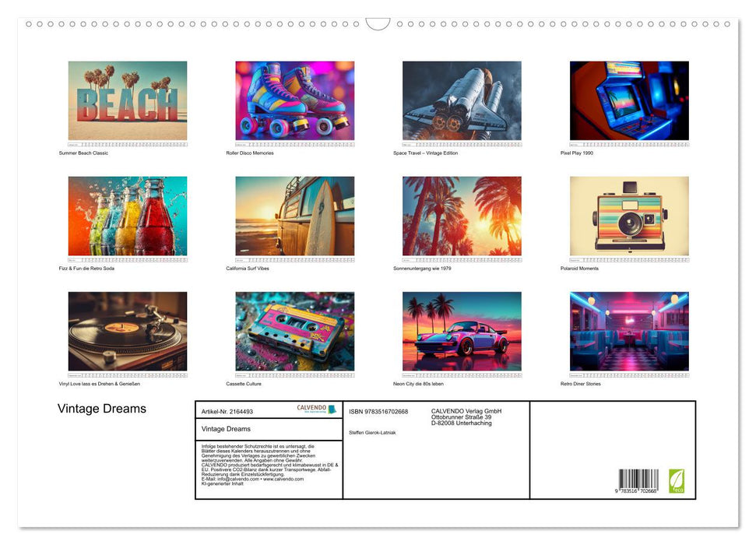Screen dimensions: 756x545
Task: Select the Cassette Culture thumbnail
Action: click(x=294, y=331)
